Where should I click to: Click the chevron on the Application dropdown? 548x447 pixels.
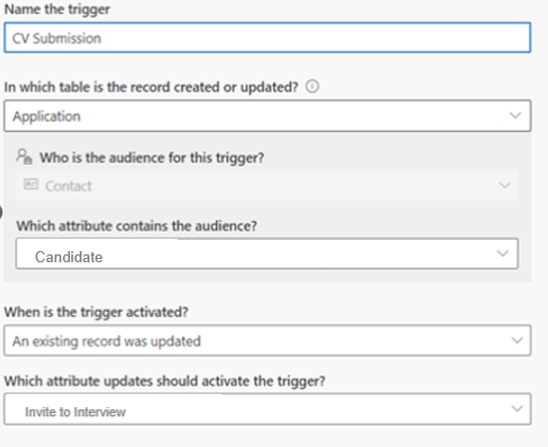pos(515,115)
